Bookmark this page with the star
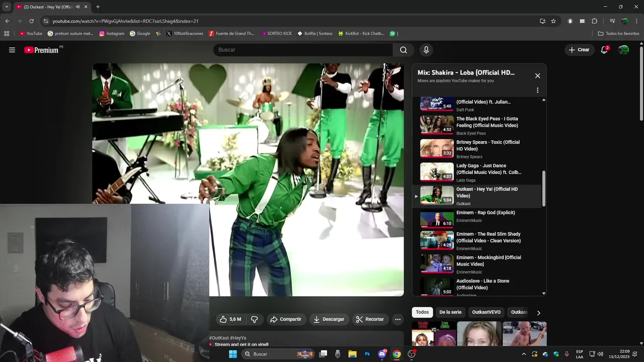 553,21
